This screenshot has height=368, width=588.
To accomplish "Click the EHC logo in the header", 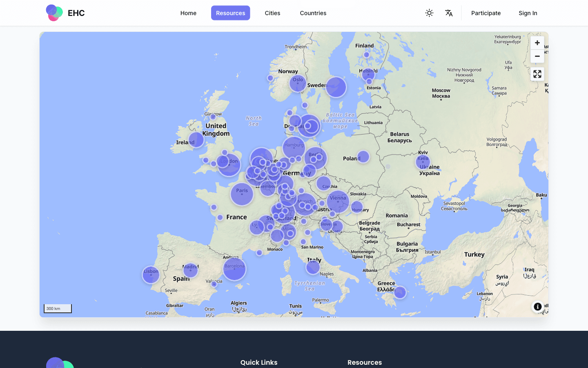I will (65, 13).
